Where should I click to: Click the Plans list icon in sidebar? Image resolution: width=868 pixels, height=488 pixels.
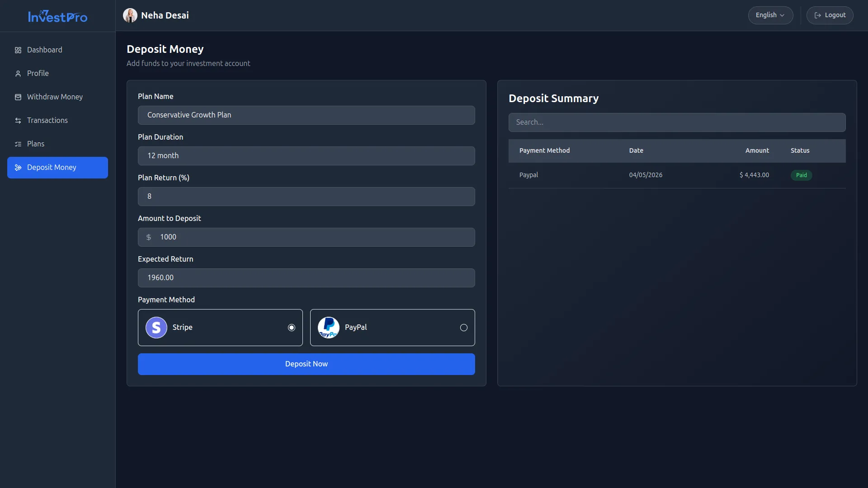[x=18, y=144]
